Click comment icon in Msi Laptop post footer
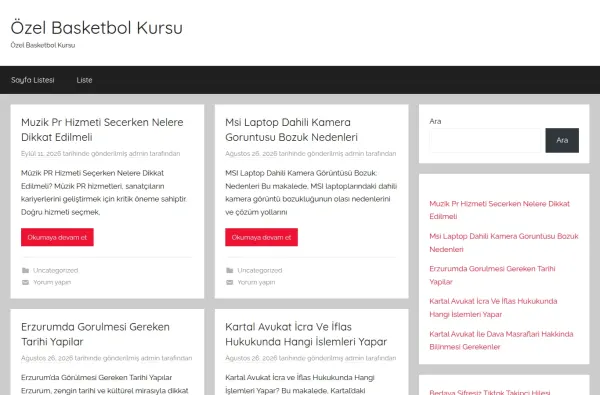This screenshot has height=395, width=600. tap(230, 282)
